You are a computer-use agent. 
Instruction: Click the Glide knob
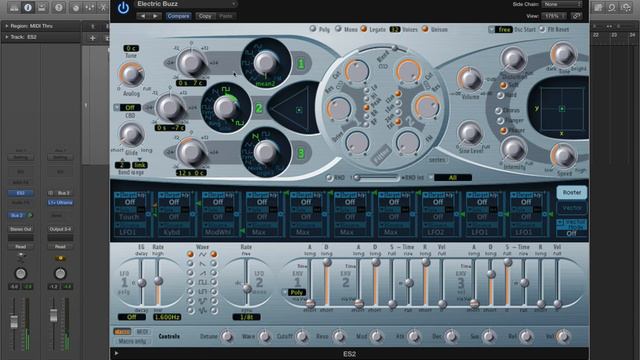(131, 135)
